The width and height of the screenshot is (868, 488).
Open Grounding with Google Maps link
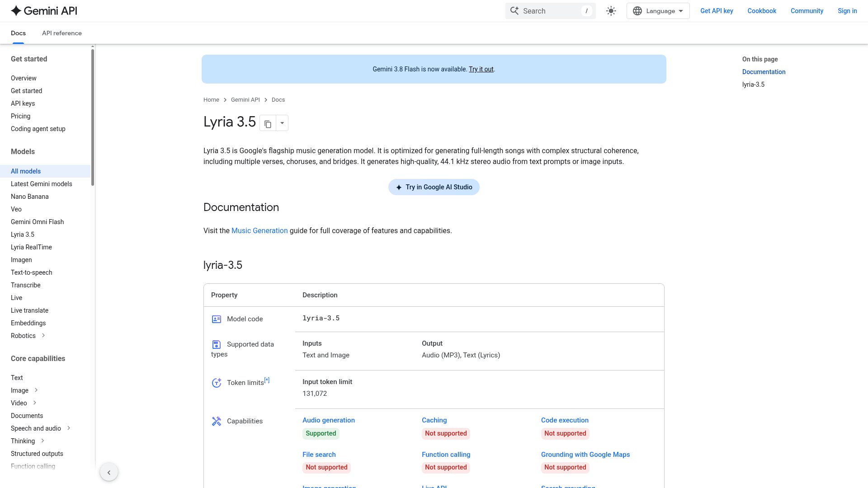pos(585,455)
